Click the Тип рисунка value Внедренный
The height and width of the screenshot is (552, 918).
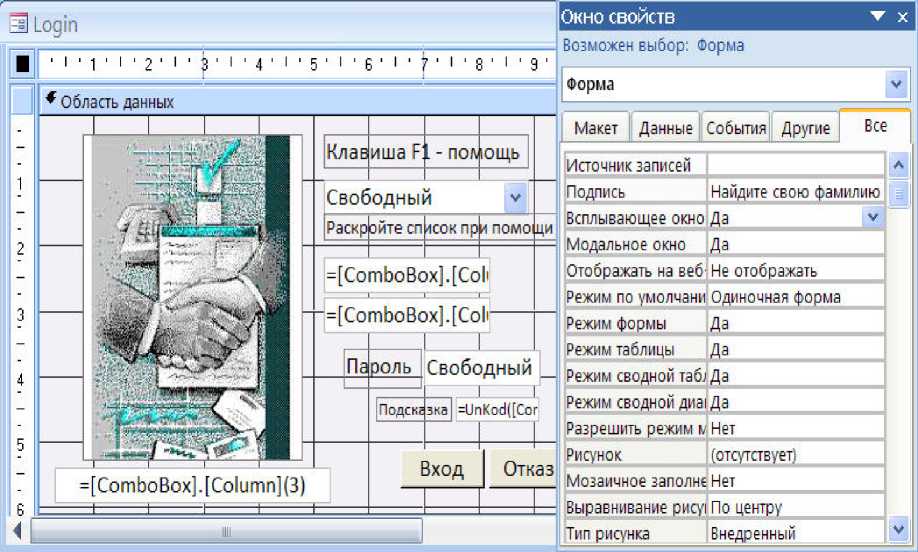coord(796,533)
